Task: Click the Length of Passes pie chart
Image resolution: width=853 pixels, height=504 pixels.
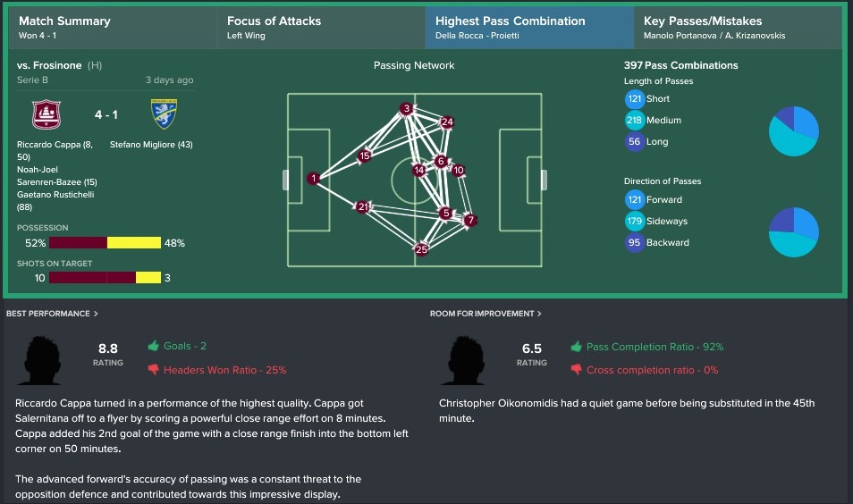Action: [x=794, y=131]
